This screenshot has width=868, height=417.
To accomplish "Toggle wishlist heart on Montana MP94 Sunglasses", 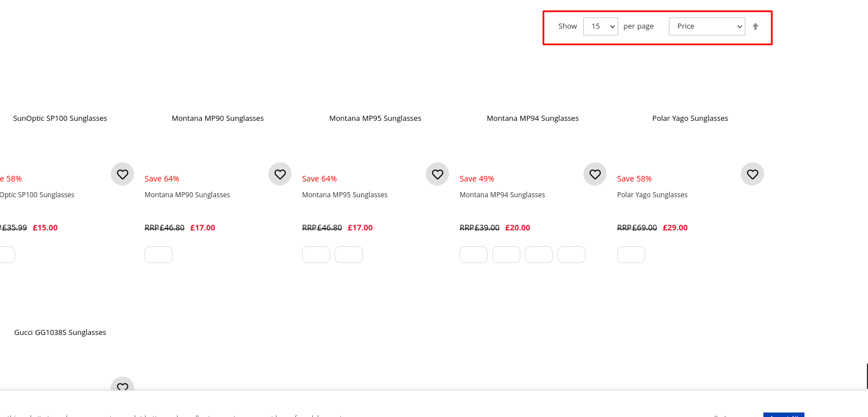I will coord(595,174).
